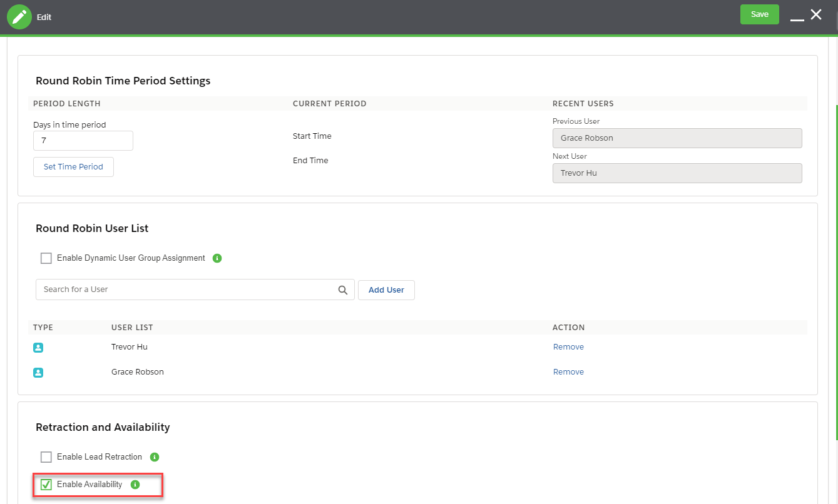The height and width of the screenshot is (504, 838).
Task: Open info tooltip for Enable Dynamic User Group Assignment
Action: pyautogui.click(x=217, y=258)
